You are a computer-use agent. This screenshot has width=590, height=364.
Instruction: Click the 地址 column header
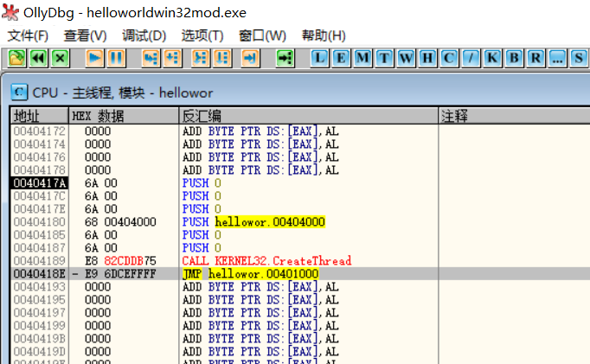tap(40, 116)
